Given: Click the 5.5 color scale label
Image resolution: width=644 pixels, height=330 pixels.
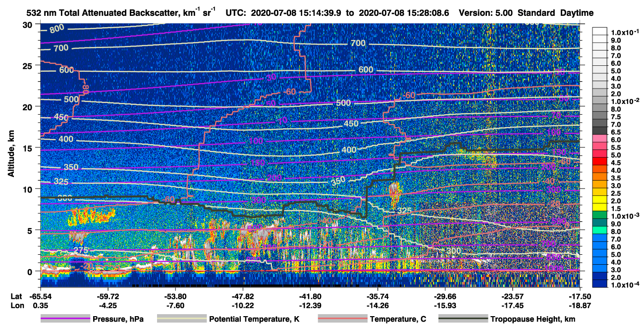Looking at the screenshot, I should pyautogui.click(x=616, y=147).
